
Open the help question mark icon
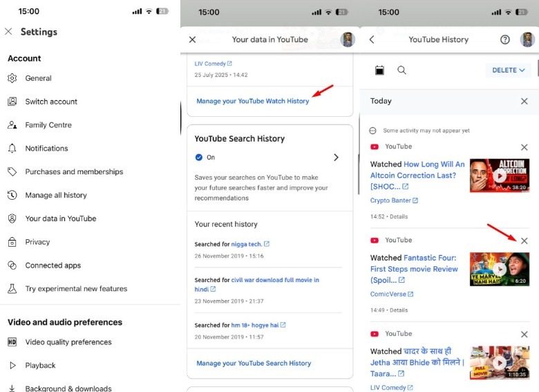pos(504,39)
